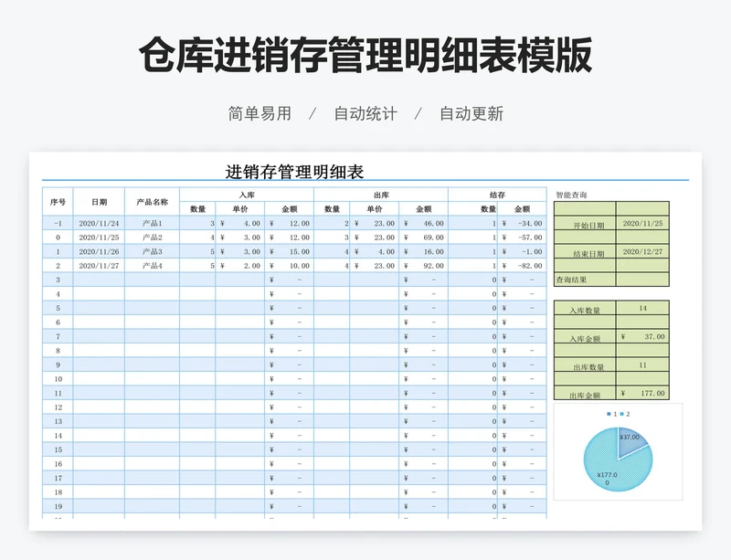Click serial number cell 10

pyautogui.click(x=58, y=379)
